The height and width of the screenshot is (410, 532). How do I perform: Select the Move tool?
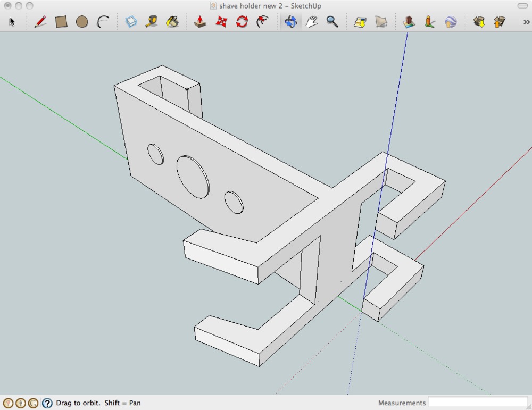(221, 22)
